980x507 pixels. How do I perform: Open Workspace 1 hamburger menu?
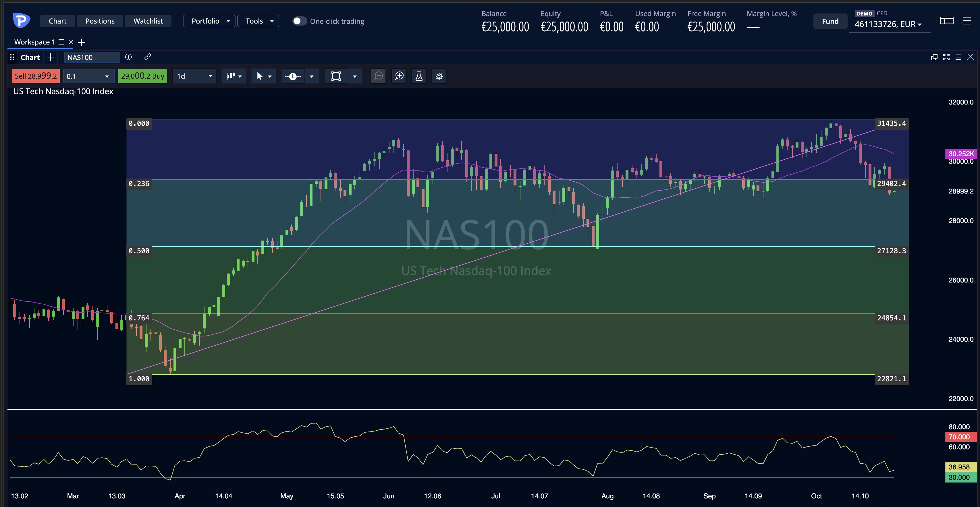[61, 42]
